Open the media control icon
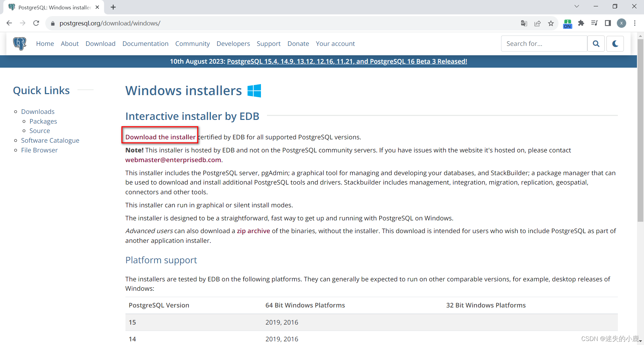 pos(594,23)
